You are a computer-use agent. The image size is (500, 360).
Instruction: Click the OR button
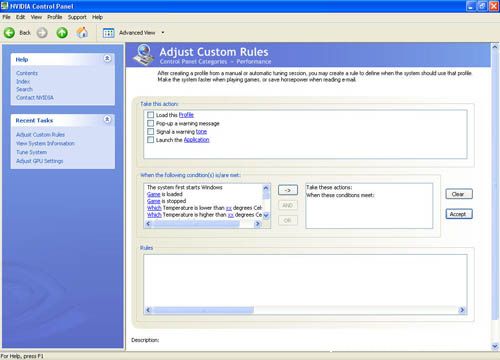point(288,220)
